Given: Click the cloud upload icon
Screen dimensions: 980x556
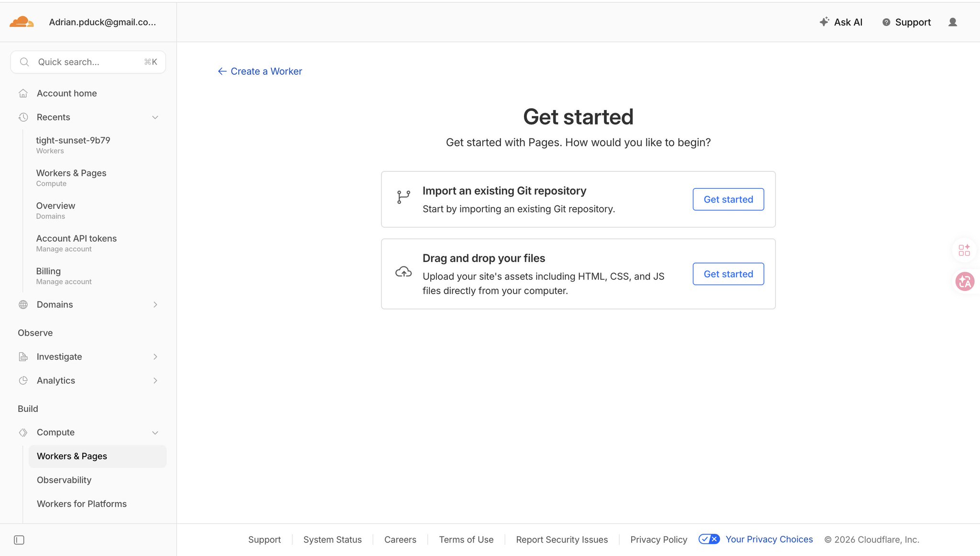Looking at the screenshot, I should (403, 272).
